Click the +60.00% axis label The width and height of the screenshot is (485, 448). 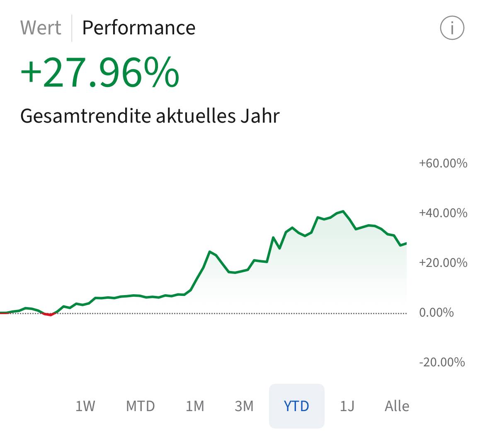pyautogui.click(x=443, y=163)
